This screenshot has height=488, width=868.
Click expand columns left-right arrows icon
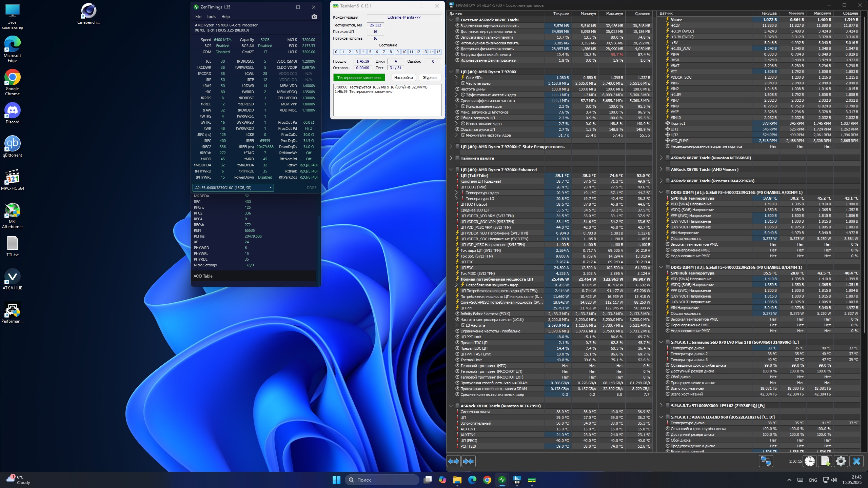click(454, 461)
